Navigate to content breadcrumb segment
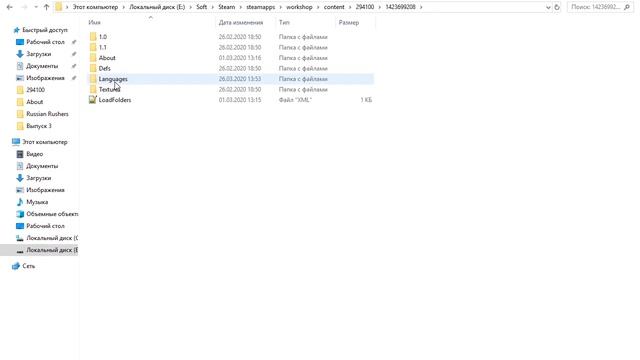The height and width of the screenshot is (360, 640). [x=334, y=7]
